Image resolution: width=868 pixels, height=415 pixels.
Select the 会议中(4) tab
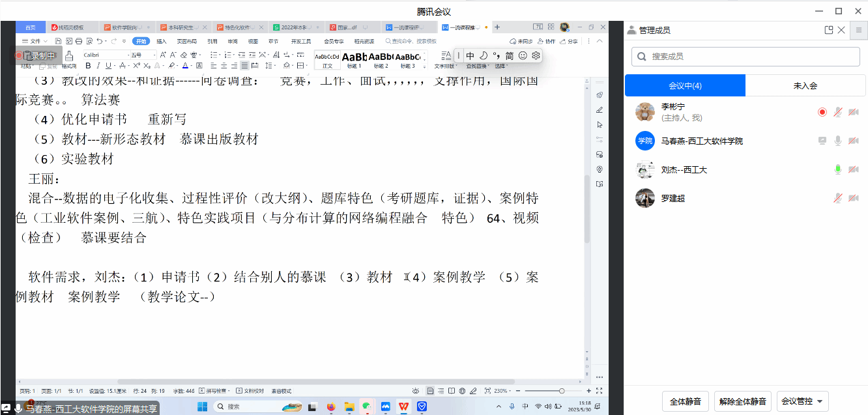685,85
